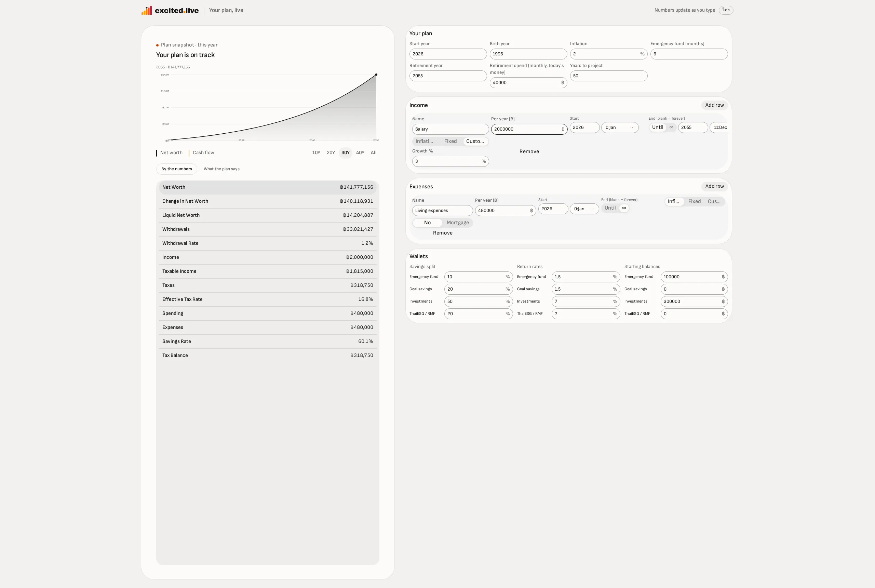Add row in Income section
Viewport: 875px width, 588px height.
click(714, 105)
